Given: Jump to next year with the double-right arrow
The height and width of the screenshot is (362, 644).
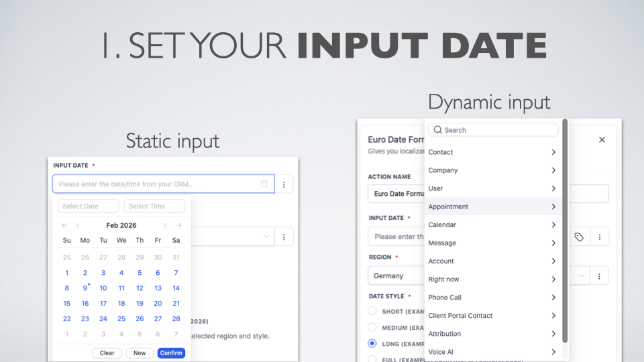Looking at the screenshot, I should point(178,225).
